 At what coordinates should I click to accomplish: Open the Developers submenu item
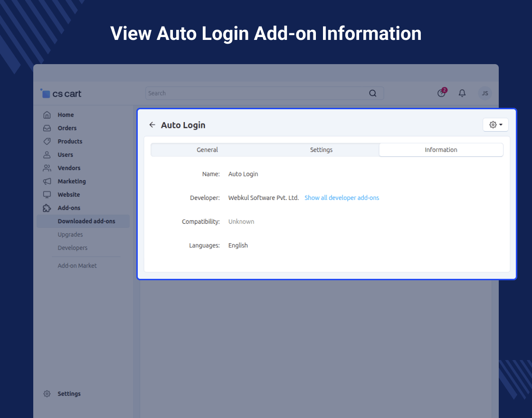point(72,247)
